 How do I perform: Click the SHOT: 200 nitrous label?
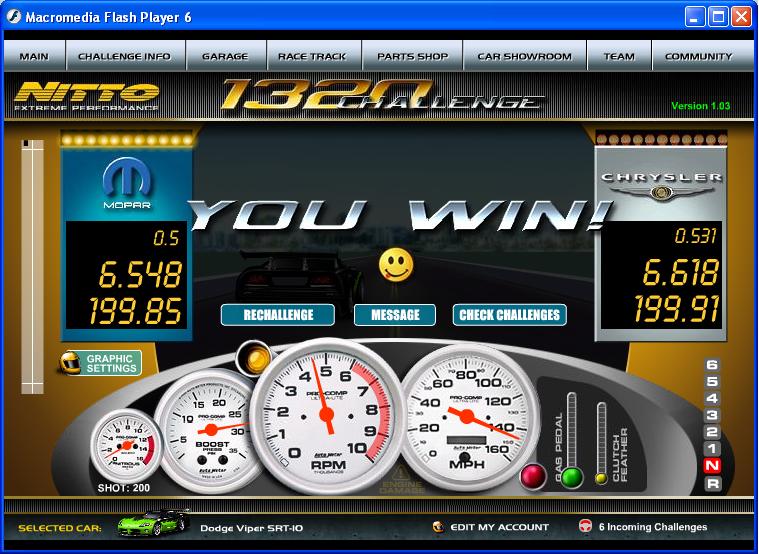(124, 488)
